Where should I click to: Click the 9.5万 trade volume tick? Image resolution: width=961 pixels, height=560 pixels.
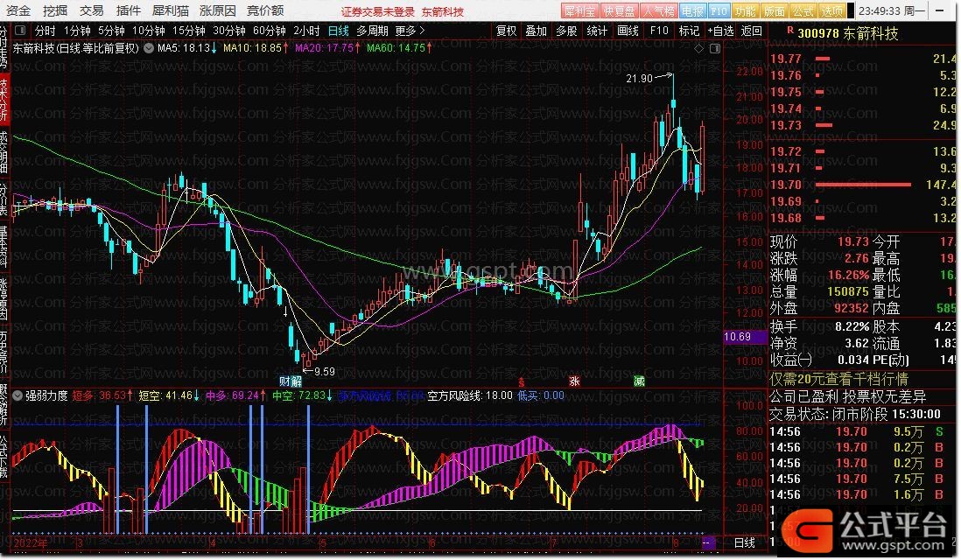tap(908, 432)
